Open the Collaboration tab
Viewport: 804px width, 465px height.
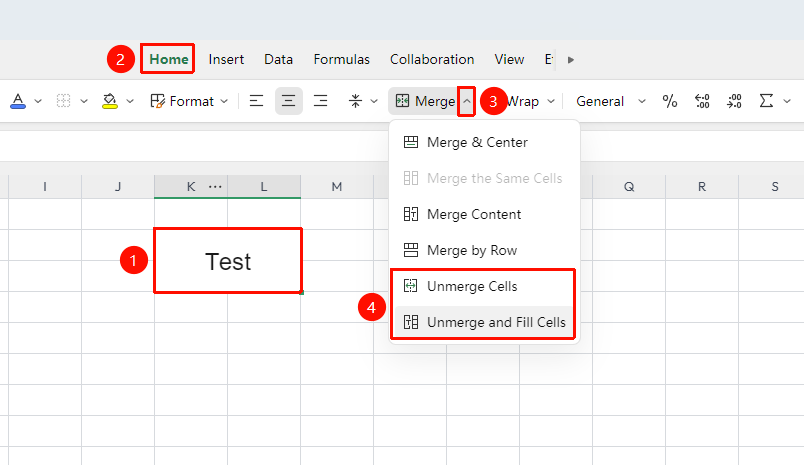click(x=432, y=59)
